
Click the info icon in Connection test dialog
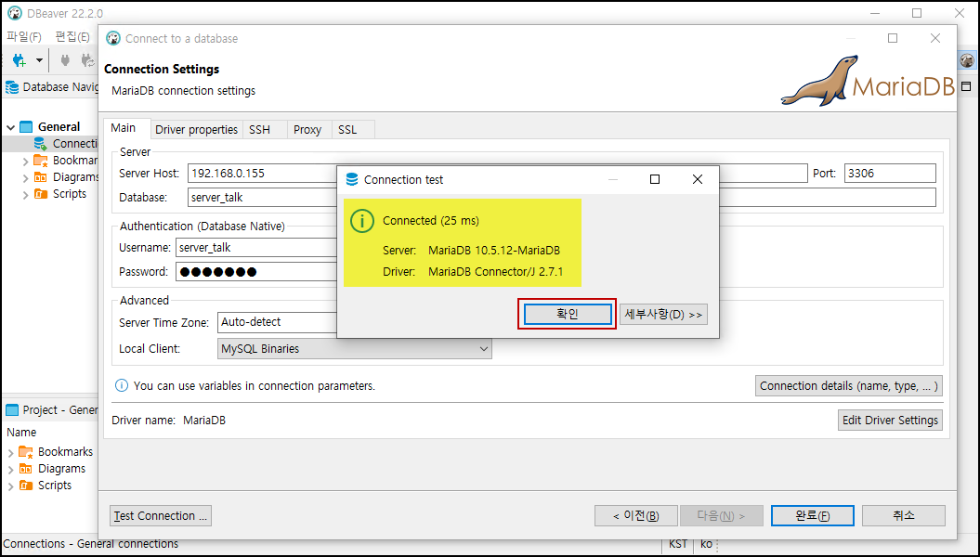point(362,221)
